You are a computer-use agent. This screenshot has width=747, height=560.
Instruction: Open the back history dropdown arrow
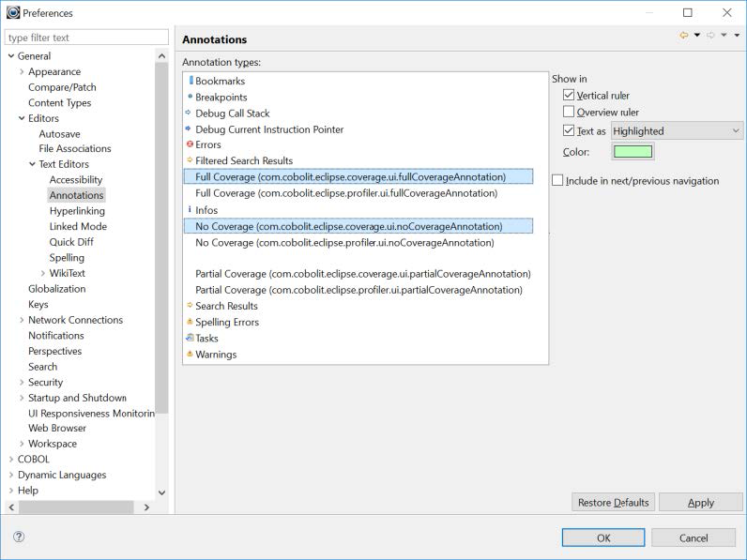[697, 36]
